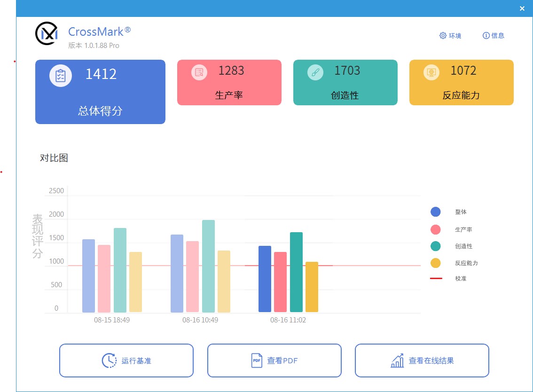
Task: Select the 总体得分 1412 score card
Action: pyautogui.click(x=100, y=92)
